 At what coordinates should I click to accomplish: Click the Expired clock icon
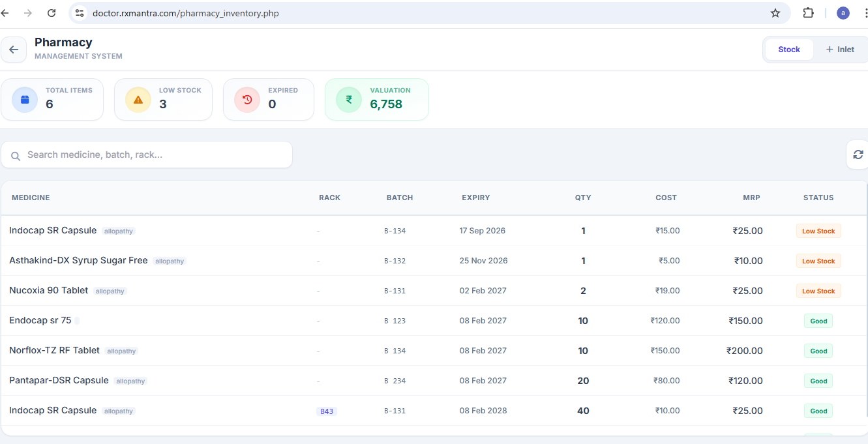pyautogui.click(x=247, y=100)
